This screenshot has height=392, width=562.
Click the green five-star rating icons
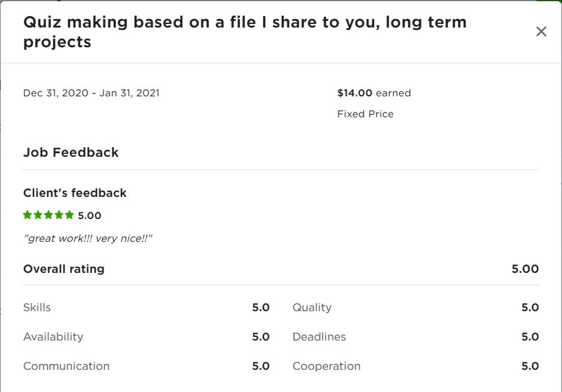(x=48, y=215)
